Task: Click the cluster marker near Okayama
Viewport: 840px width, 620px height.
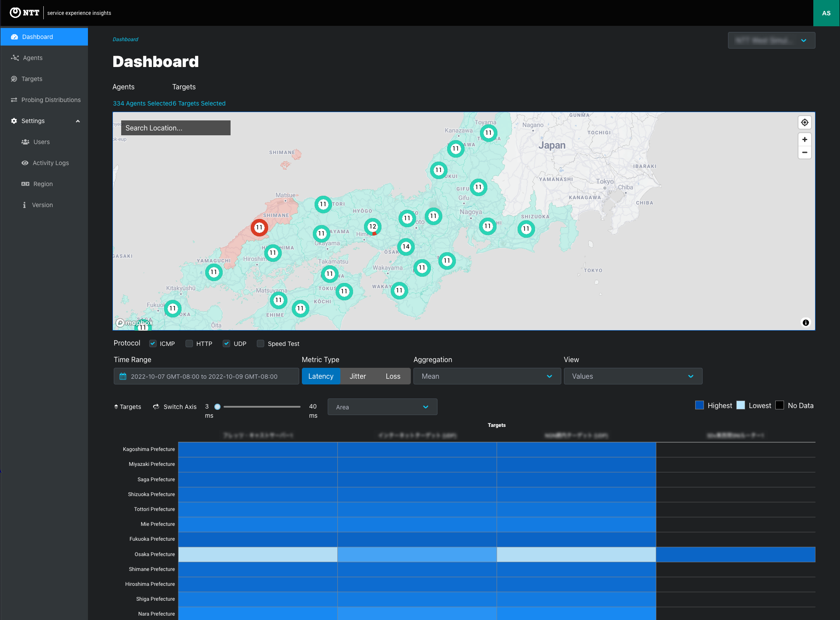Action: pos(322,234)
